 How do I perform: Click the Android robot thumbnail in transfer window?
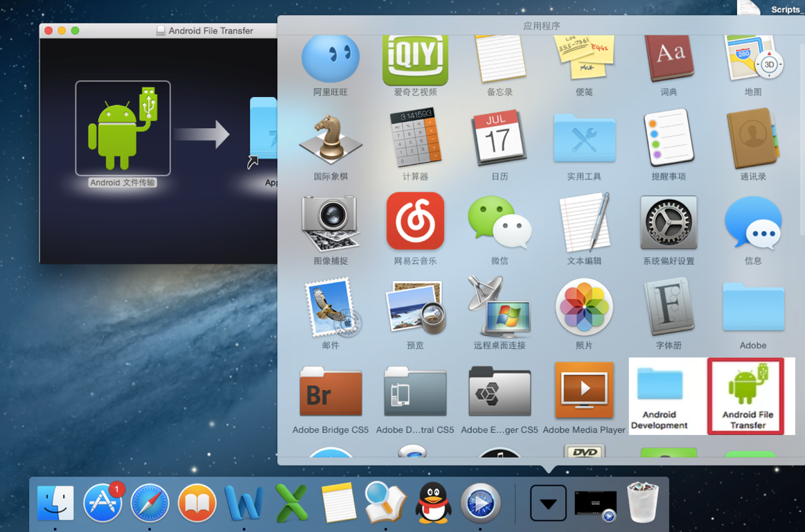tap(123, 128)
